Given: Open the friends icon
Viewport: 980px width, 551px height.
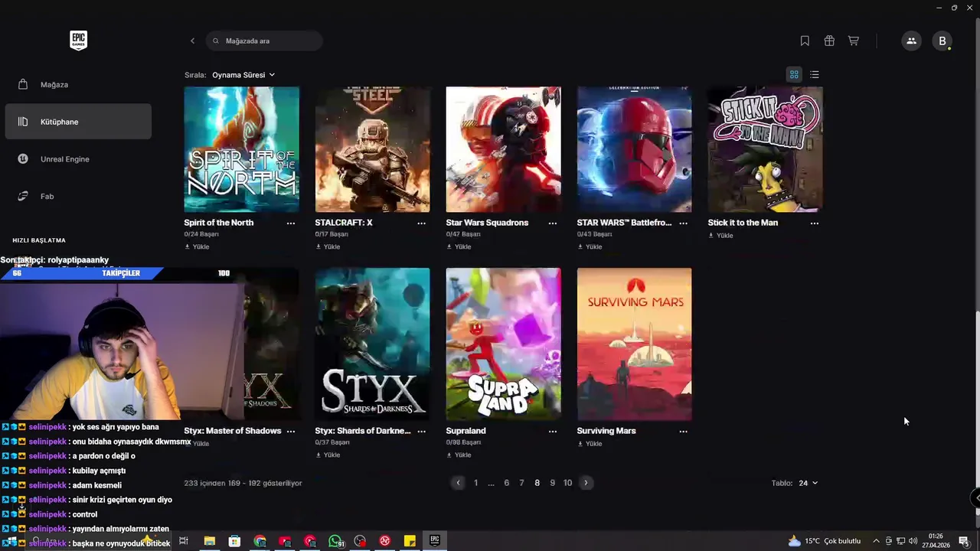Looking at the screenshot, I should [x=911, y=41].
